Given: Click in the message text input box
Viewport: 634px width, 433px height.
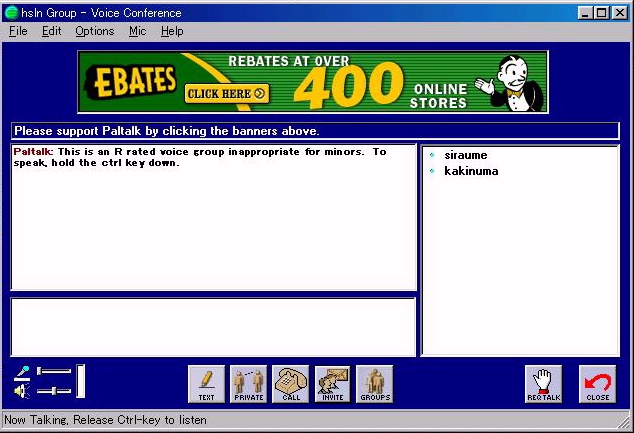Looking at the screenshot, I should pyautogui.click(x=213, y=326).
